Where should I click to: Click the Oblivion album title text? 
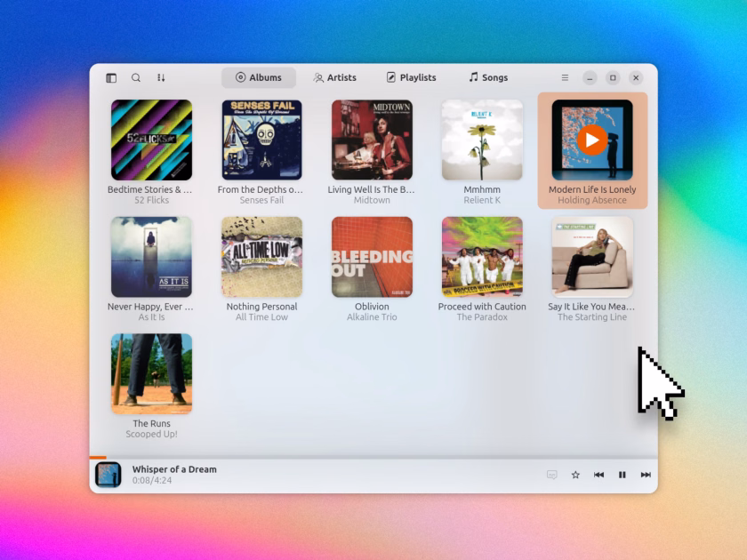tap(372, 307)
